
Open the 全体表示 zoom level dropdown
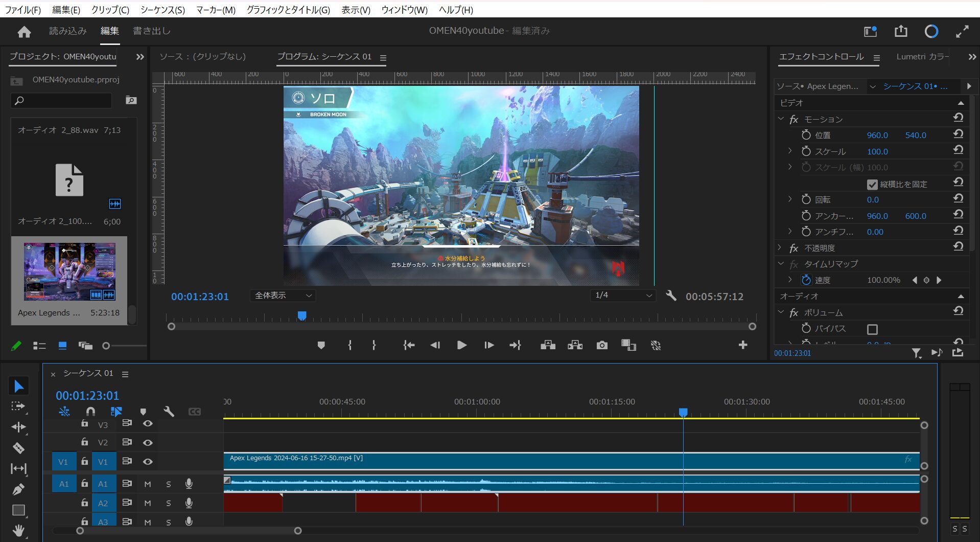click(283, 296)
